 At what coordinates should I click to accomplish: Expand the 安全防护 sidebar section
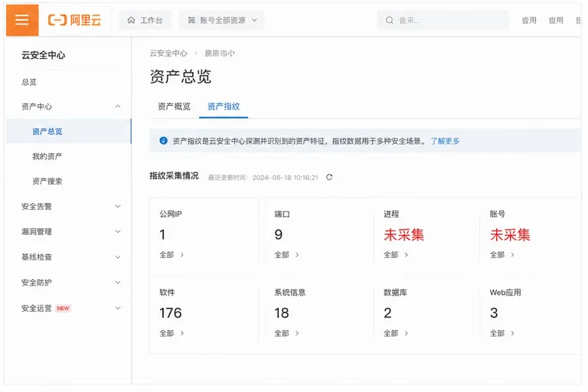point(70,283)
